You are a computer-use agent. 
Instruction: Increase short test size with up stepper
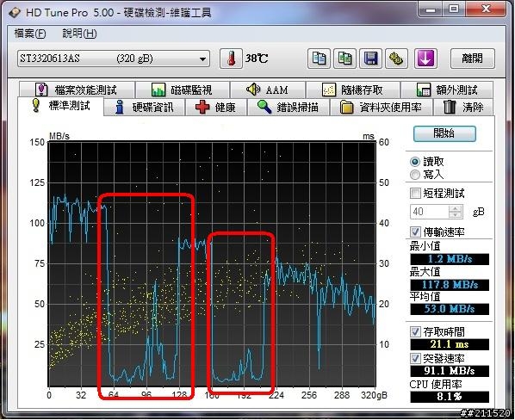[455, 208]
